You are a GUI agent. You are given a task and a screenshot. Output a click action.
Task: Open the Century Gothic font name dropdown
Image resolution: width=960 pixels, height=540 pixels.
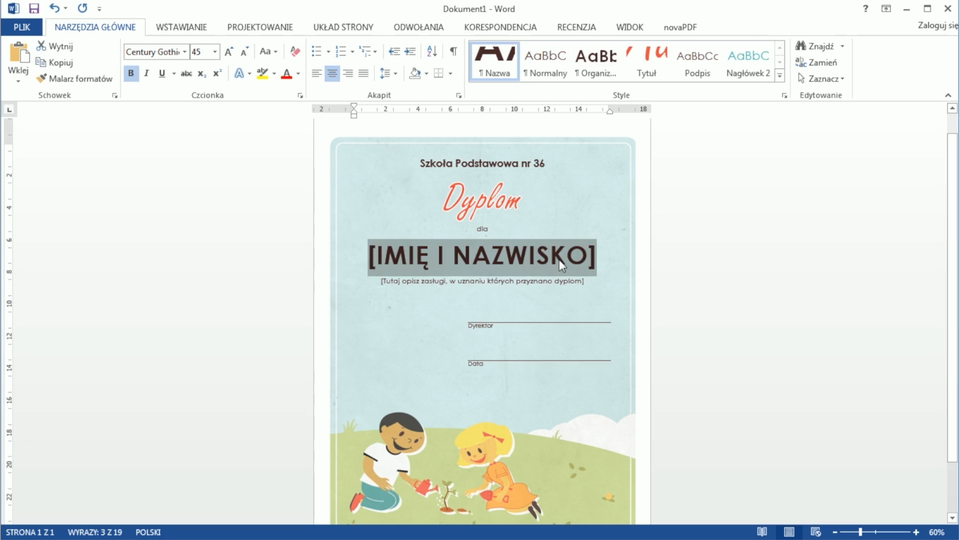coord(185,52)
